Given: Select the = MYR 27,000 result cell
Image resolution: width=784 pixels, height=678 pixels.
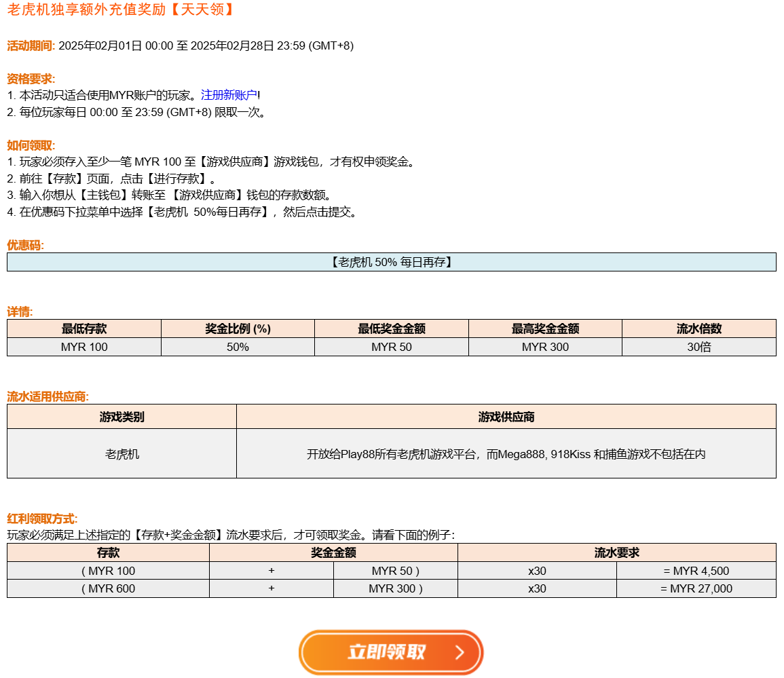Looking at the screenshot, I should tap(696, 588).
